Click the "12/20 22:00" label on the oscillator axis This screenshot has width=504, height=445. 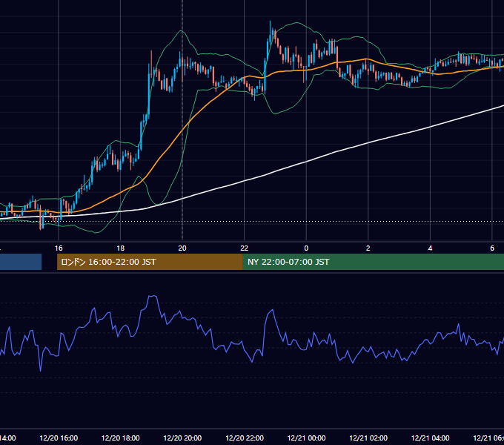tap(245, 438)
